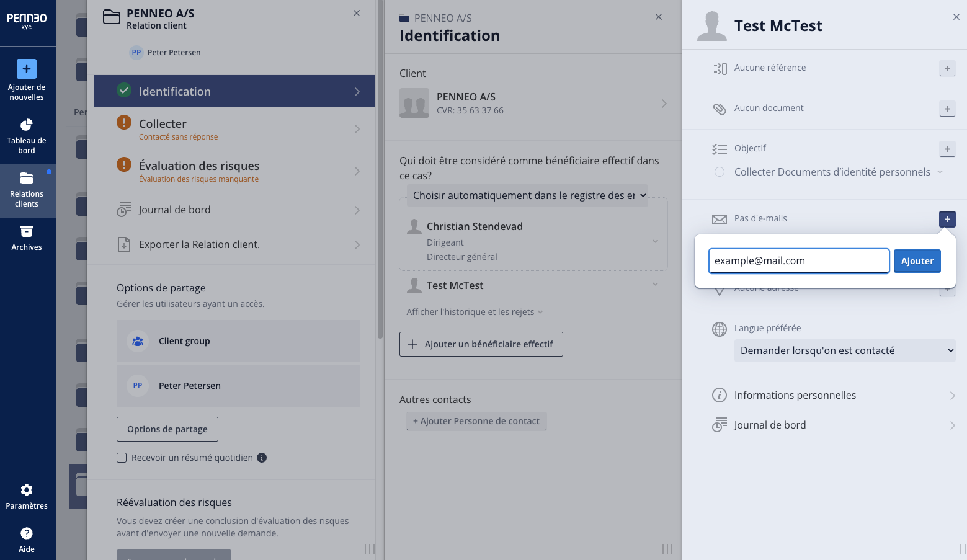
Task: Select Exporter la Relation client.
Action: coord(234,244)
